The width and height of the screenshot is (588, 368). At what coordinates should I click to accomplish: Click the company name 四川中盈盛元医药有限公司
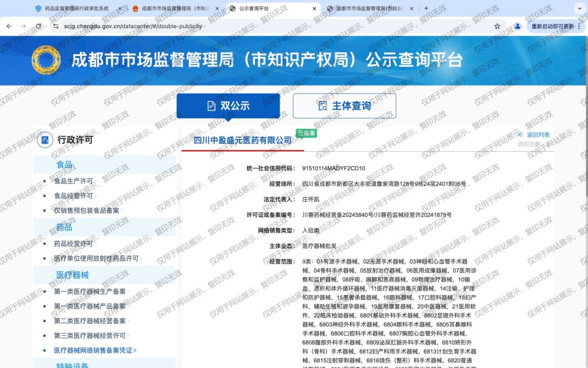pyautogui.click(x=242, y=140)
